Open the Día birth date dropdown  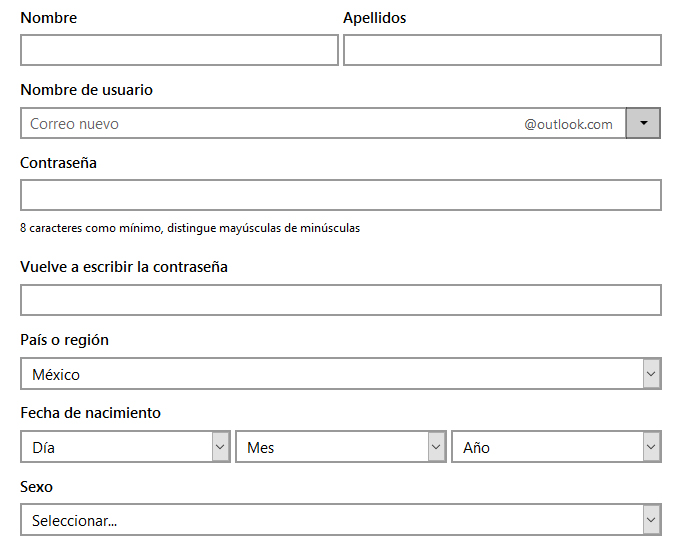(x=125, y=447)
